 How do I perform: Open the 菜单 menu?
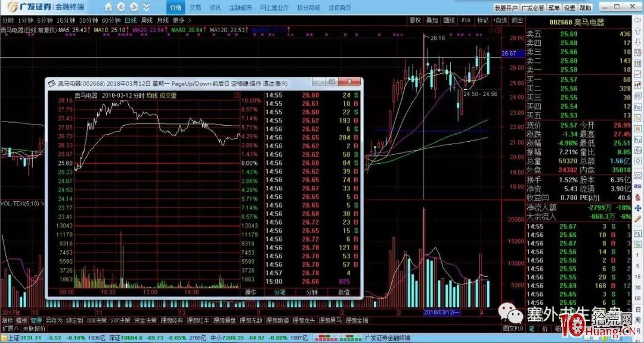554,8
